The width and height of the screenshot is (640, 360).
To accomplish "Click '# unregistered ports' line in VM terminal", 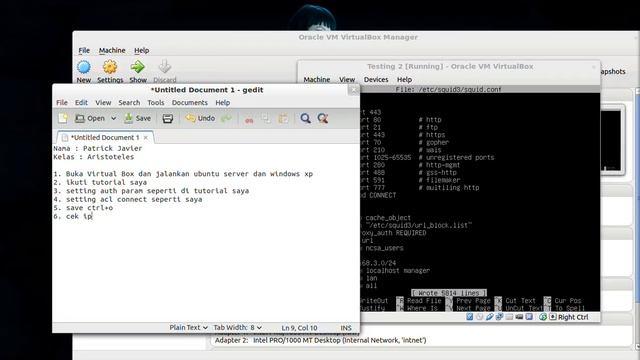I will pyautogui.click(x=456, y=157).
